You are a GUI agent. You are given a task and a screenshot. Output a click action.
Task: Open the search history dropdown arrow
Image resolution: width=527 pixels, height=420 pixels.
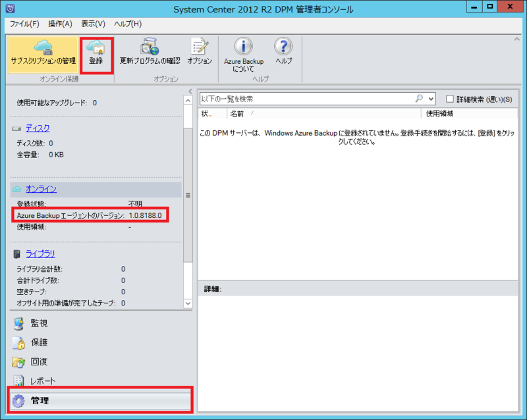(x=431, y=97)
